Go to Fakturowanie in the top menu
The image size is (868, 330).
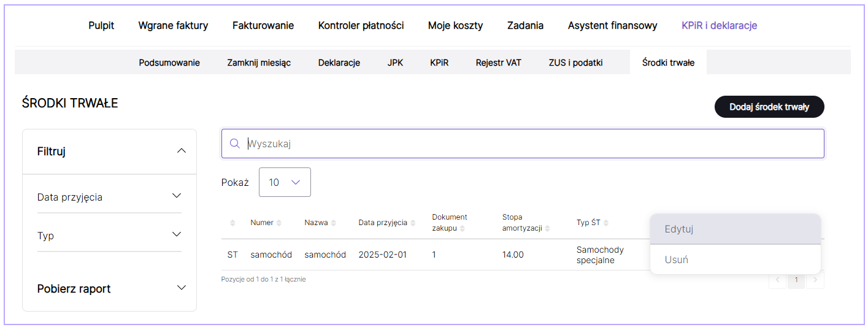pos(263,26)
